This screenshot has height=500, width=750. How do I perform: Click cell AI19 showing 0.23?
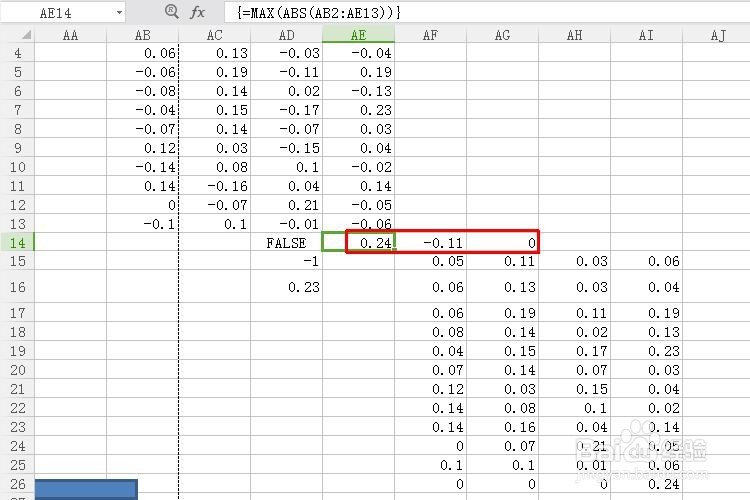pyautogui.click(x=647, y=351)
